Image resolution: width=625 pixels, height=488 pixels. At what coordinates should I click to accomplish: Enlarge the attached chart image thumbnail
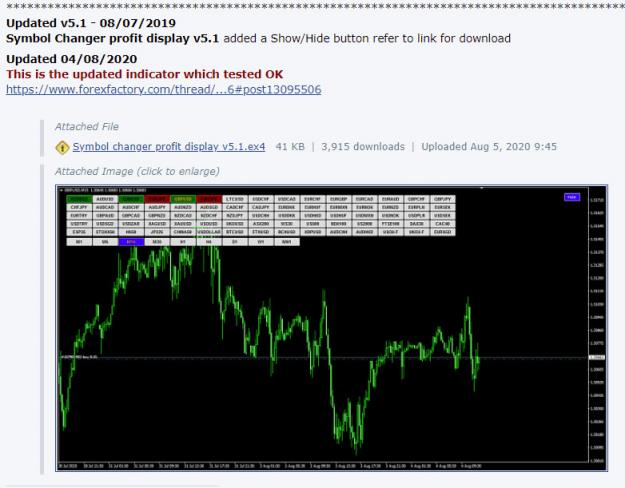point(331,328)
